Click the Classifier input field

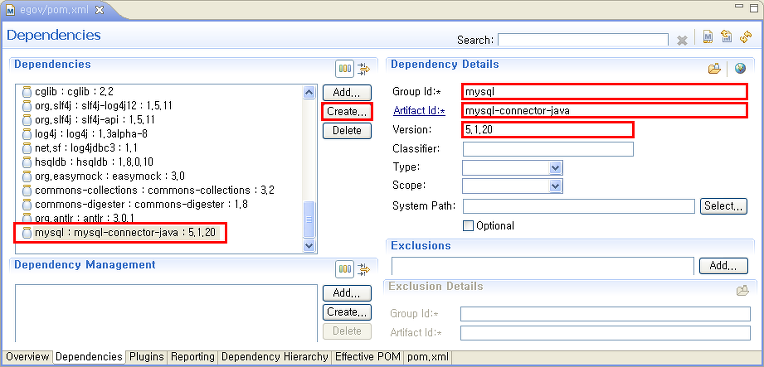548,149
